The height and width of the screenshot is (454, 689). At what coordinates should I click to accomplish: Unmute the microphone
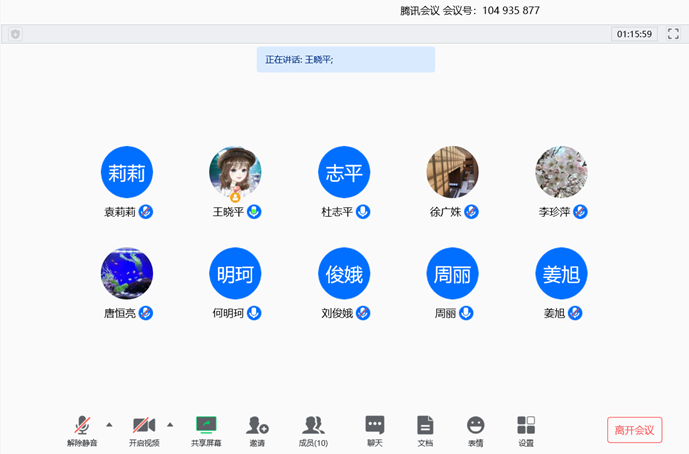pos(82,425)
